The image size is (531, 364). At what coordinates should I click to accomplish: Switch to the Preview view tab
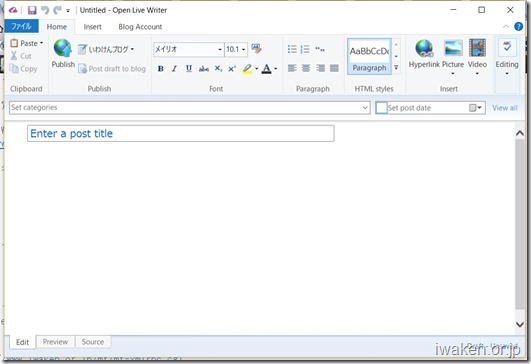coord(55,342)
